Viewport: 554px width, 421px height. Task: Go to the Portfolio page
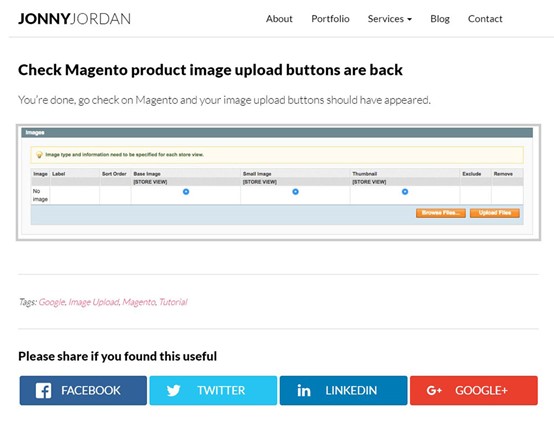click(x=330, y=19)
